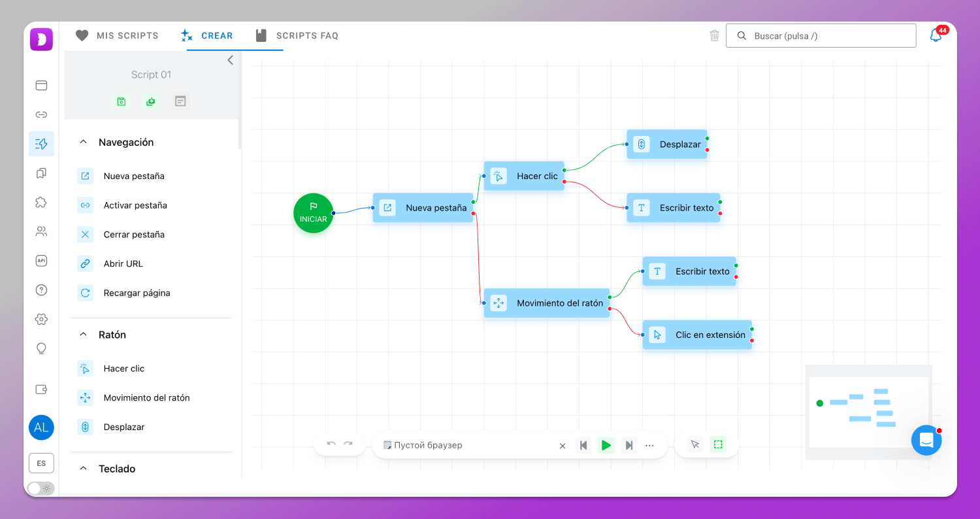
Task: Toggle the dark mode switch
Action: [x=41, y=488]
